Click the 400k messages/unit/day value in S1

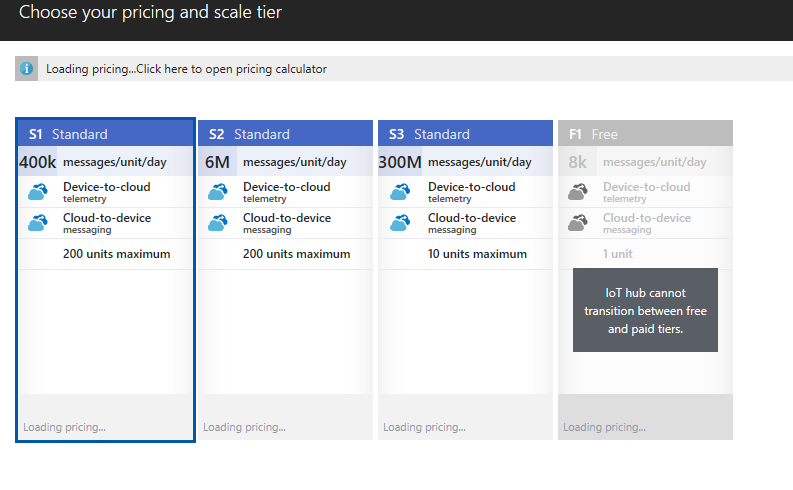click(x=37, y=162)
